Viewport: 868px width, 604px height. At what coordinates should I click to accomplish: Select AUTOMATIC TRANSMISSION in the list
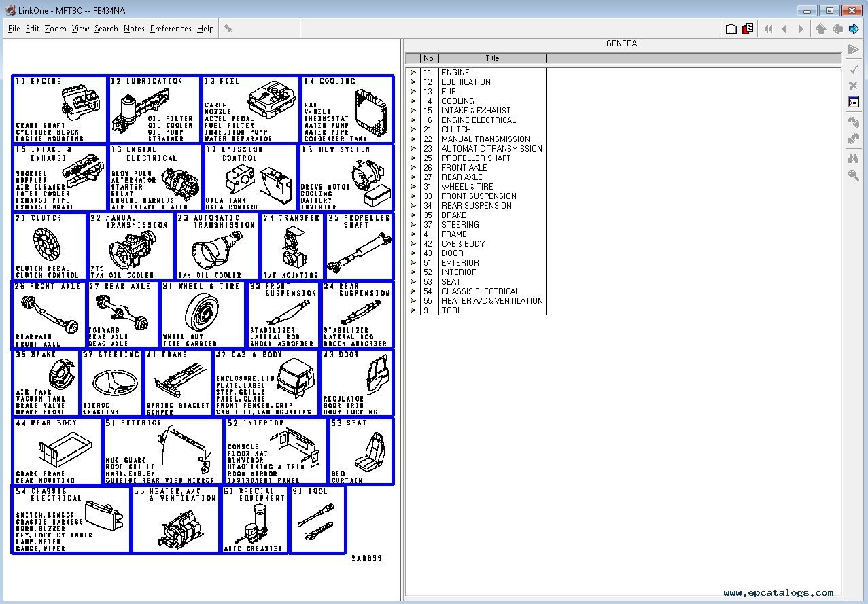point(492,149)
